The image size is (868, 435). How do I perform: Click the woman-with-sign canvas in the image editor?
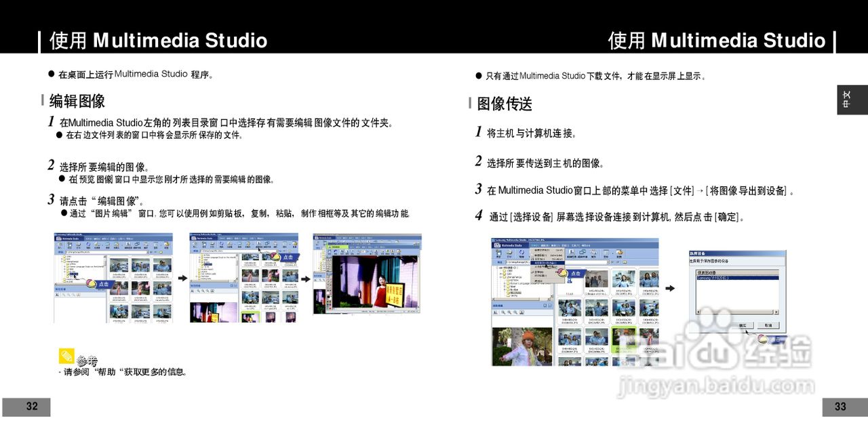376,282
